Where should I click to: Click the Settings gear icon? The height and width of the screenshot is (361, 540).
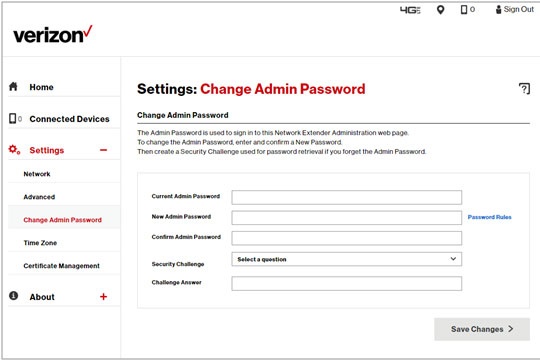pyautogui.click(x=14, y=150)
